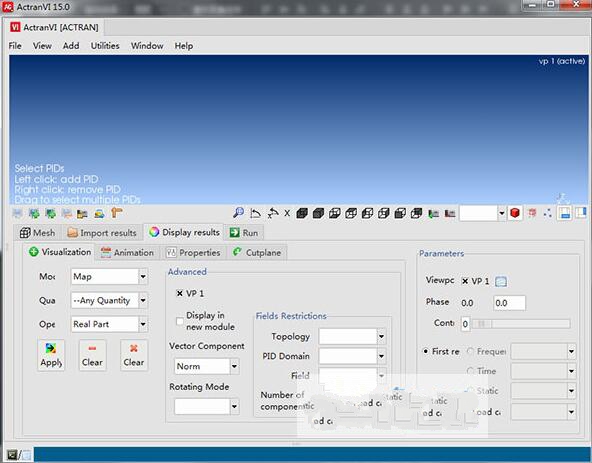This screenshot has height=463, width=592.
Task: Select the ActranVI [ACTRAN] window tab
Action: pos(54,27)
